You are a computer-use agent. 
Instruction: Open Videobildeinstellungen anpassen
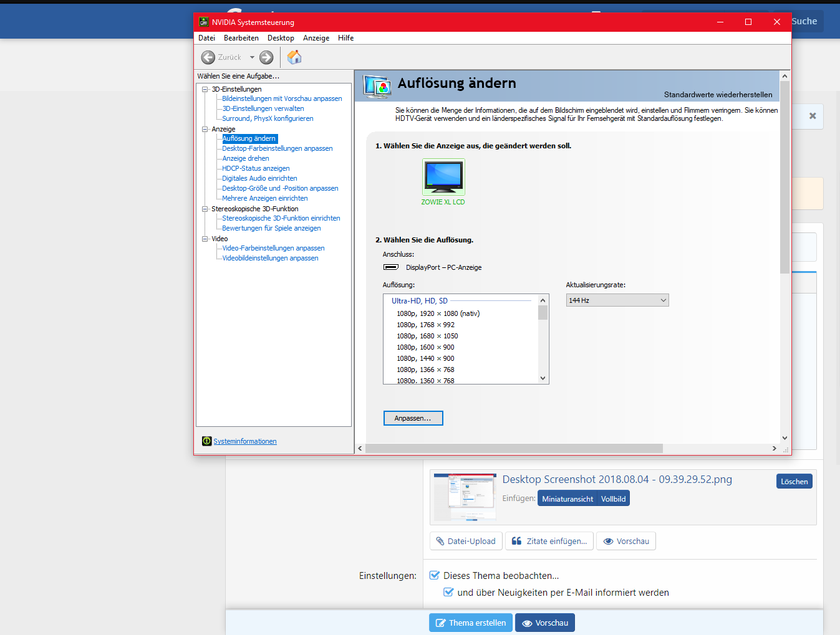pos(270,258)
